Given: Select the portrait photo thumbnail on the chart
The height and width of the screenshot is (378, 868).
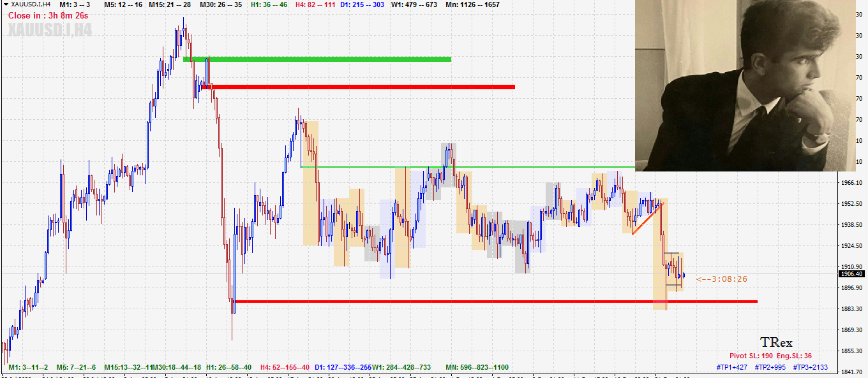Looking at the screenshot, I should (745, 85).
